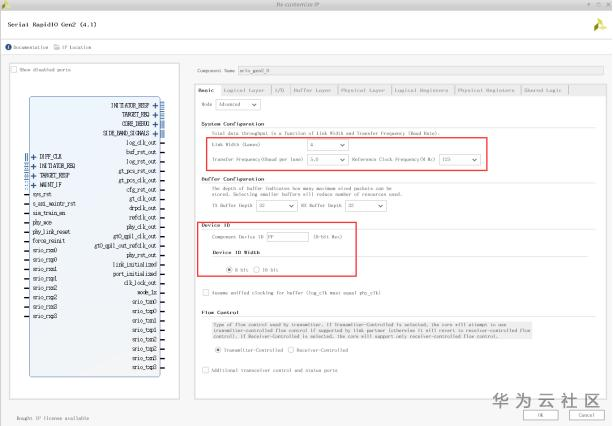
Task: Select the 16 bit Device ID Width radio
Action: click(256, 270)
